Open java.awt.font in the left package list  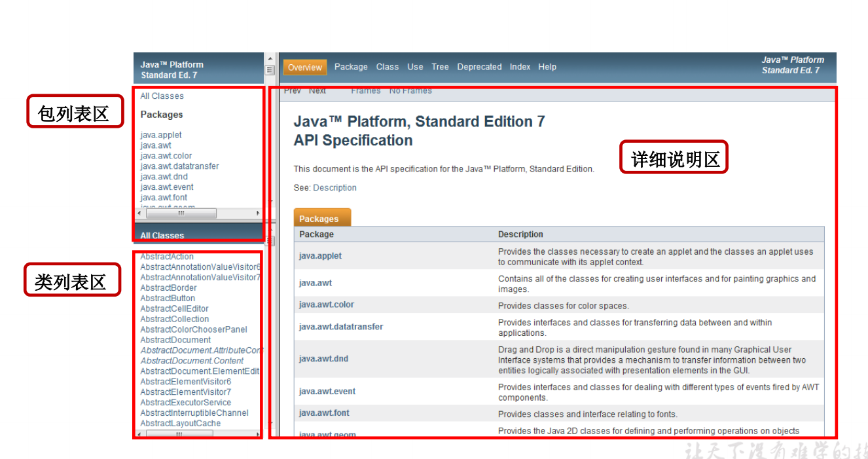coord(164,198)
